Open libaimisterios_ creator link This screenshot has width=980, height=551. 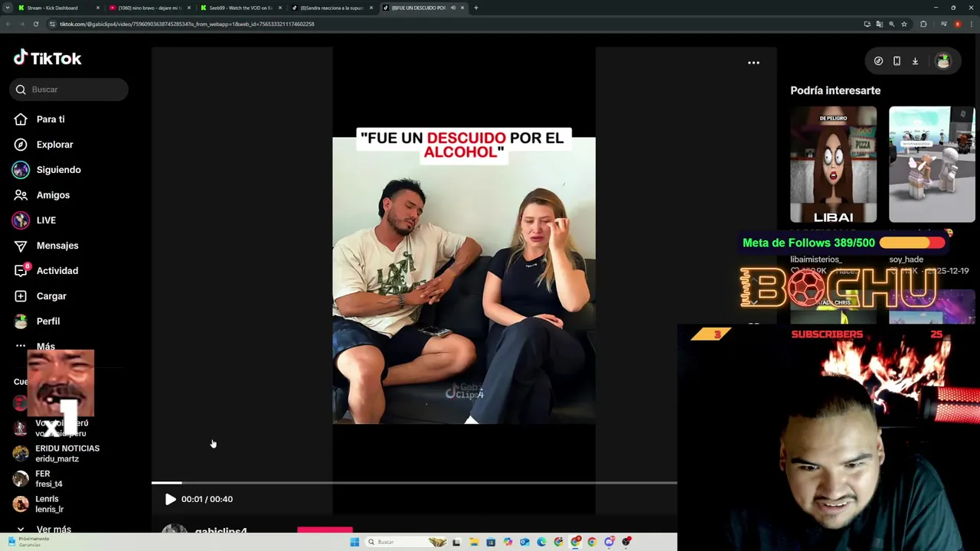[815, 259]
